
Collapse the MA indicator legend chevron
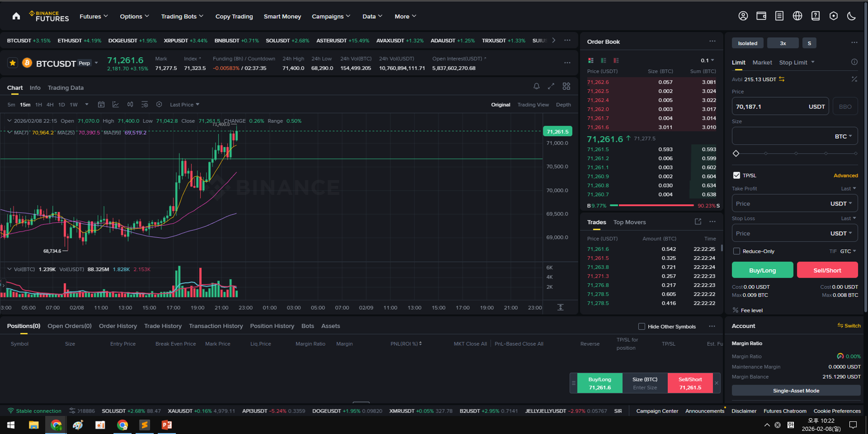9,133
